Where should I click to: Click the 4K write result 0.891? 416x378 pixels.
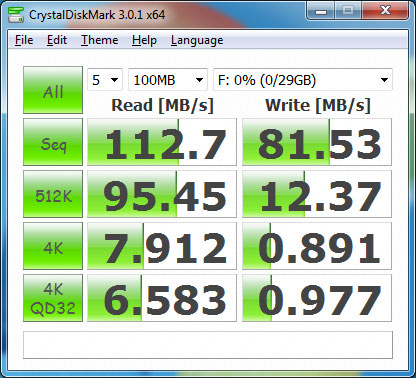point(317,246)
